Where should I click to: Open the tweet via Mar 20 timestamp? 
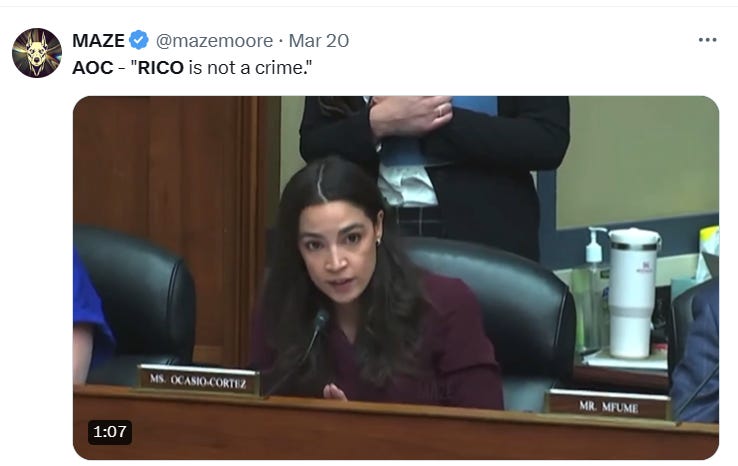coord(319,40)
